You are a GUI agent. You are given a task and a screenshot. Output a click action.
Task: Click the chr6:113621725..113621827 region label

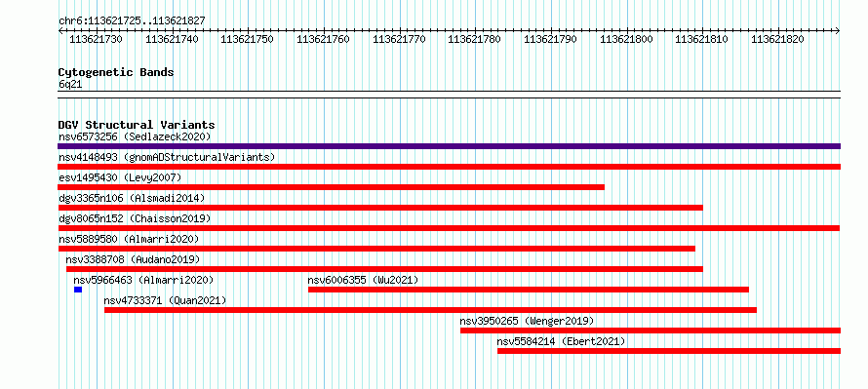click(132, 21)
